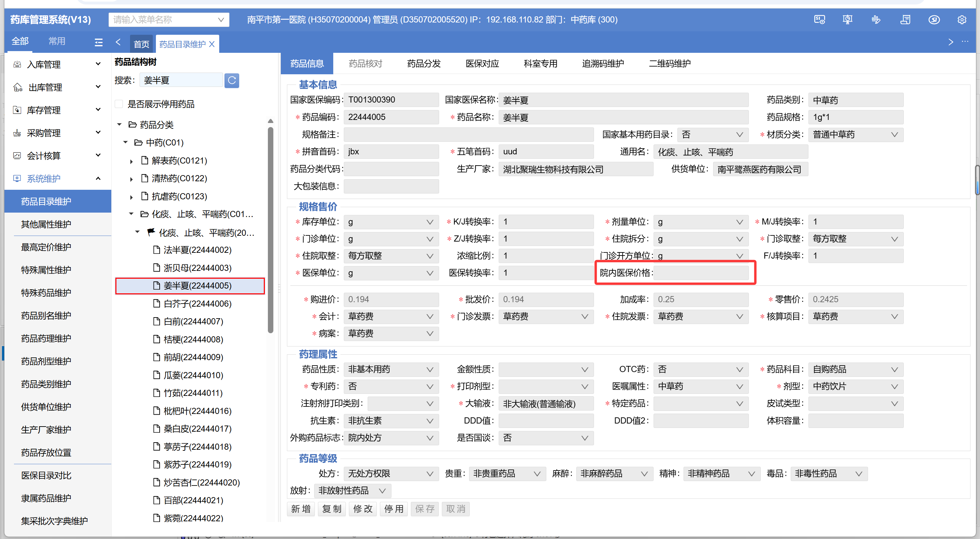Click the refresh button beside the search box
Image resolution: width=980 pixels, height=539 pixels.
pos(231,80)
